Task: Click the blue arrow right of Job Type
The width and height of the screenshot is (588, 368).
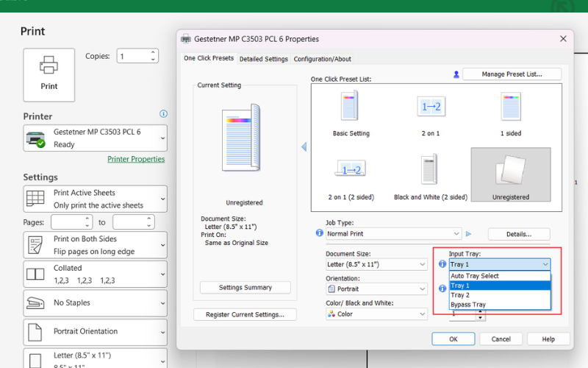Action: click(x=468, y=234)
